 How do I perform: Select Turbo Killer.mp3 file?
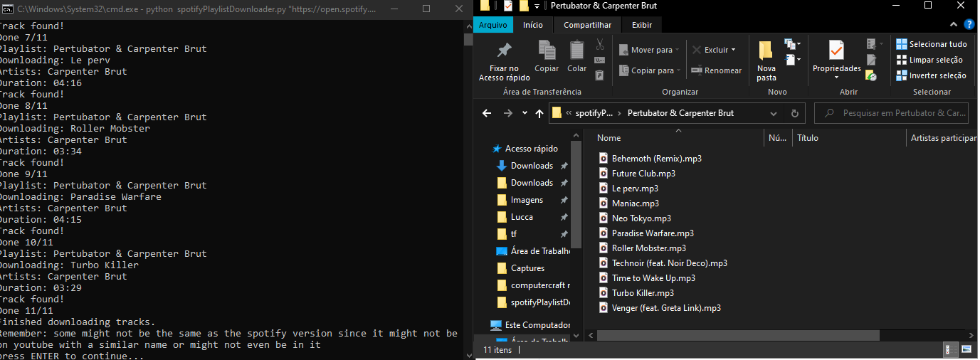[x=636, y=293]
